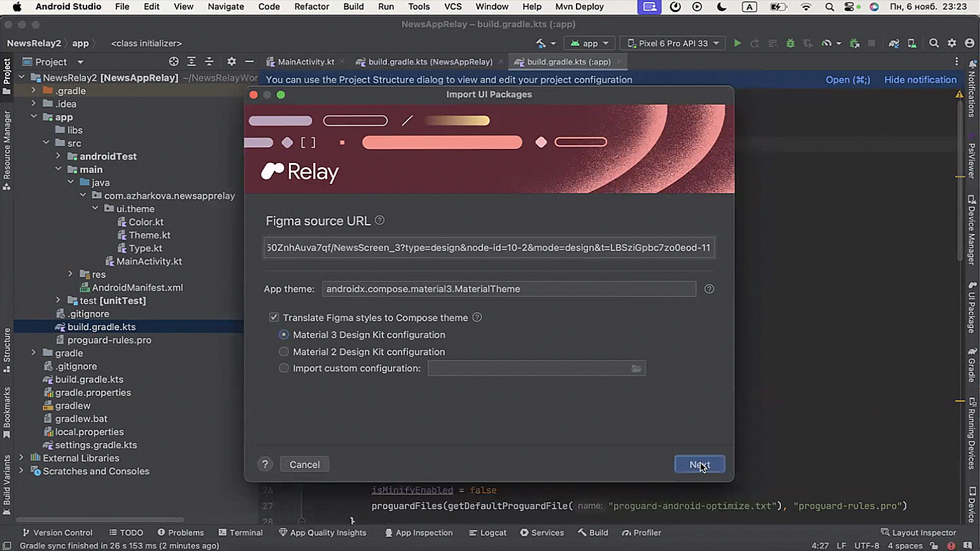Click the App theme text field

508,289
